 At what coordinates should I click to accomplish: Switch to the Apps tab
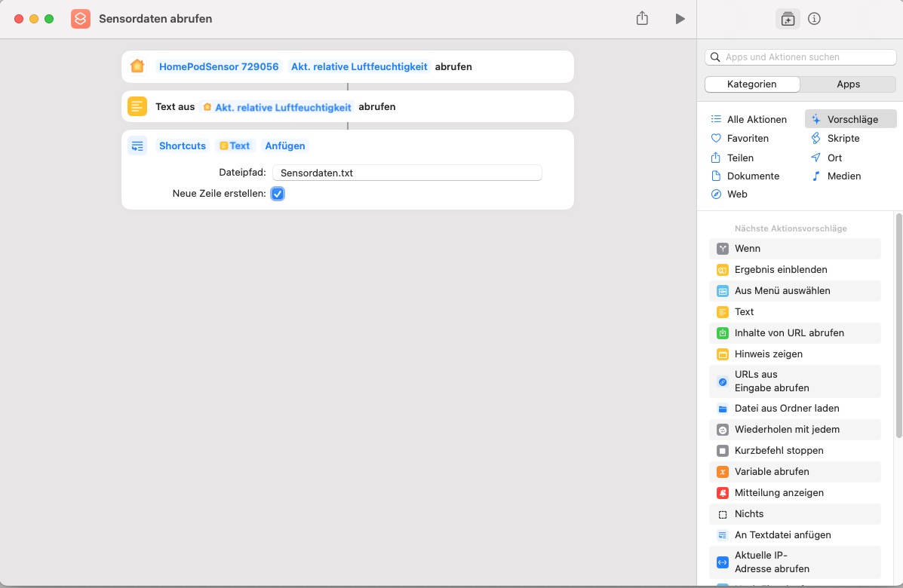pos(848,84)
